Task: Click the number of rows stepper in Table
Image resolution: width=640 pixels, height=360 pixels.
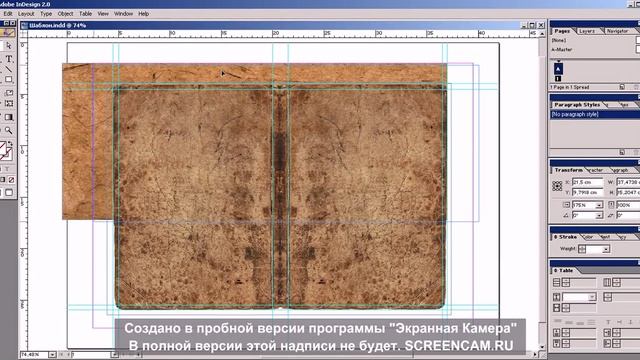Action: (x=566, y=282)
